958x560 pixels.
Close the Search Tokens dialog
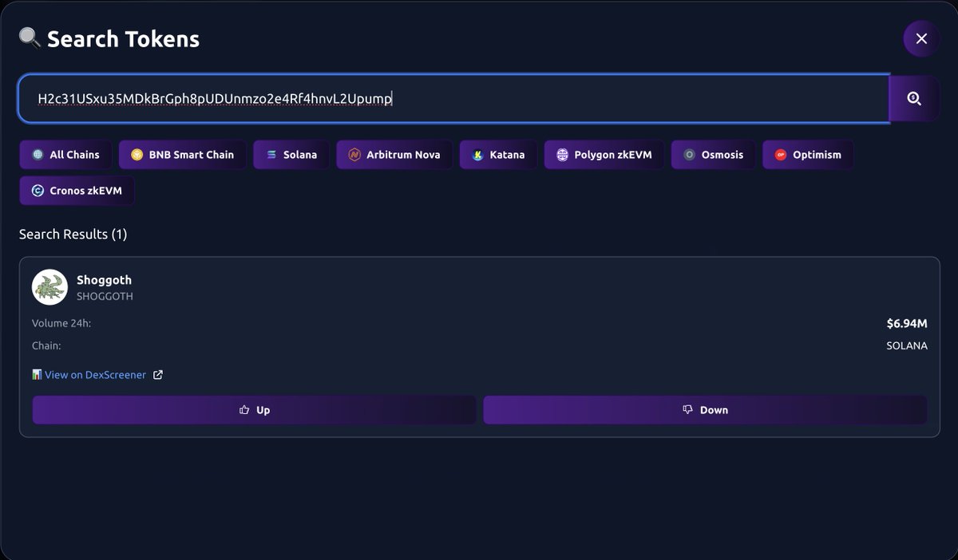tap(921, 38)
